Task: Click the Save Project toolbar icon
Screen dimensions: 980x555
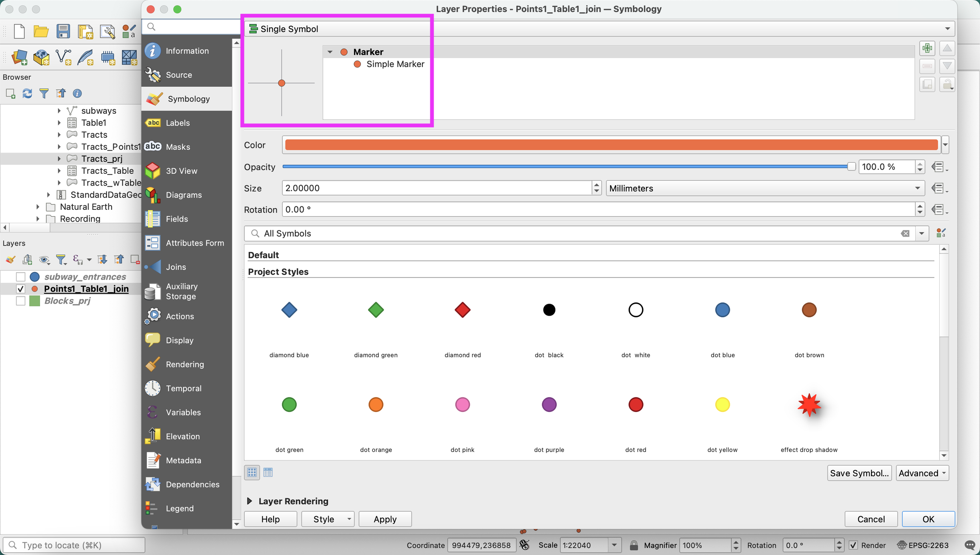Action: click(63, 31)
